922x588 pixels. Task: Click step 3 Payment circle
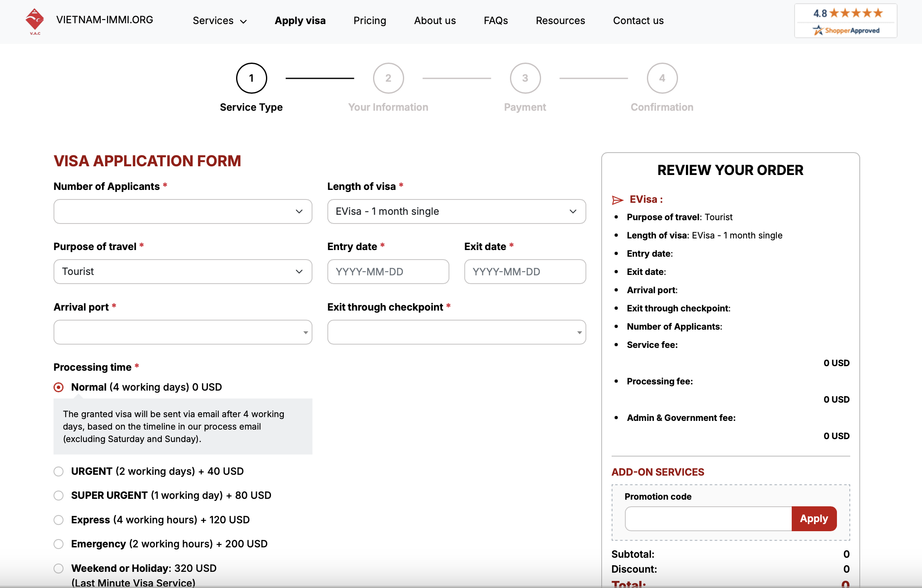[x=525, y=78]
